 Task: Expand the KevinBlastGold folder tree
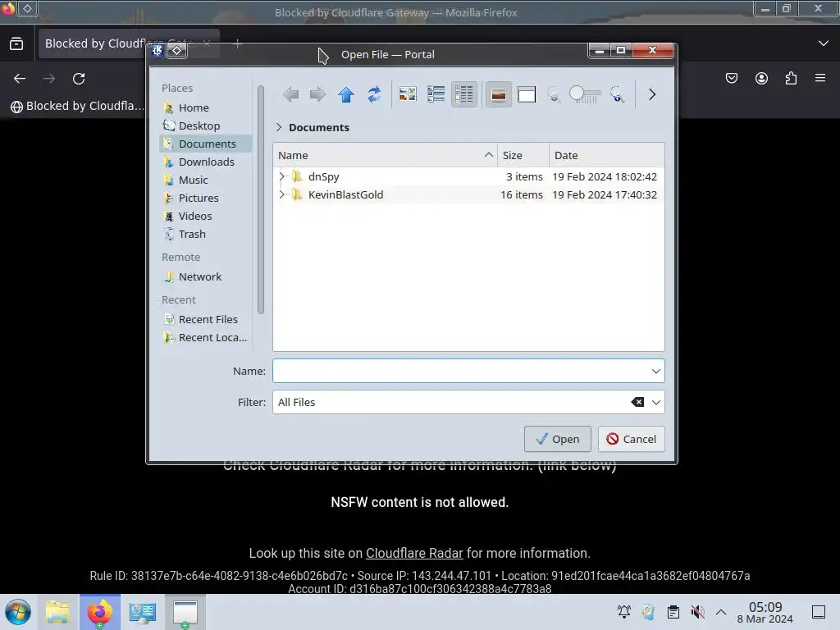[282, 194]
